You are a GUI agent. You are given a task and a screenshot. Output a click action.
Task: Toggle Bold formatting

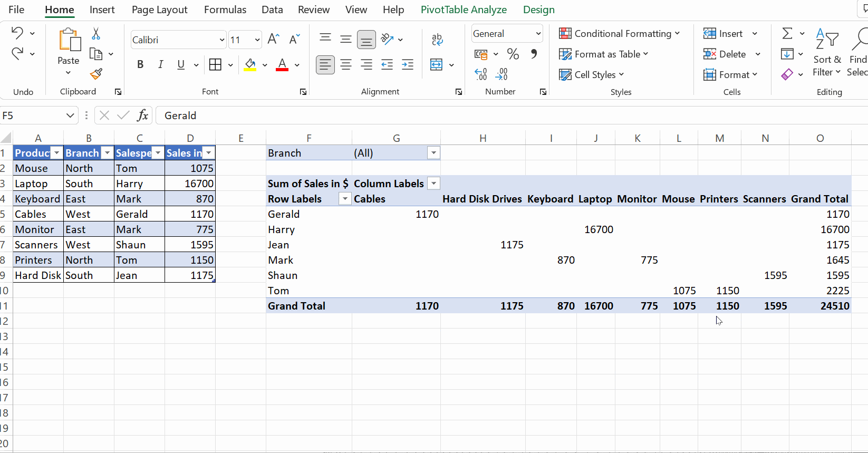140,65
